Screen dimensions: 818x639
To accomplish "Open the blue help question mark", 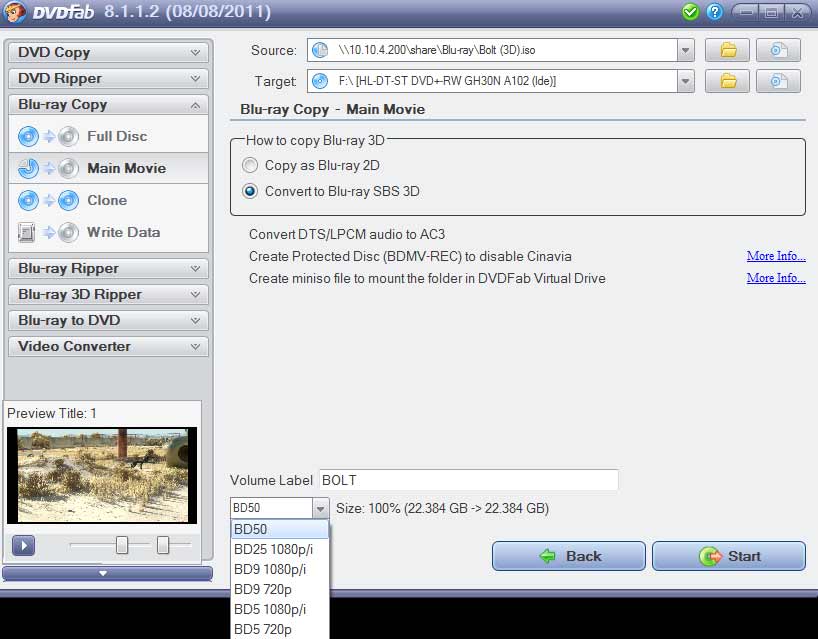I will point(715,11).
